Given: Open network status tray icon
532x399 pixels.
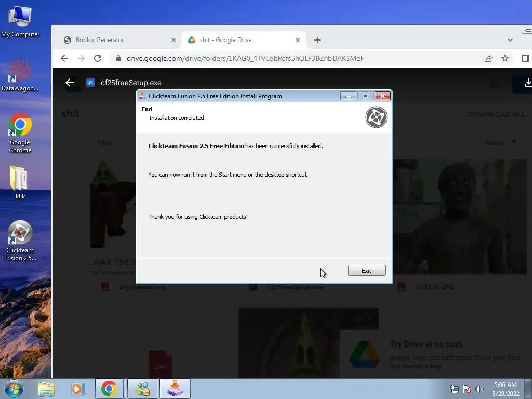Looking at the screenshot, I should tap(454, 389).
